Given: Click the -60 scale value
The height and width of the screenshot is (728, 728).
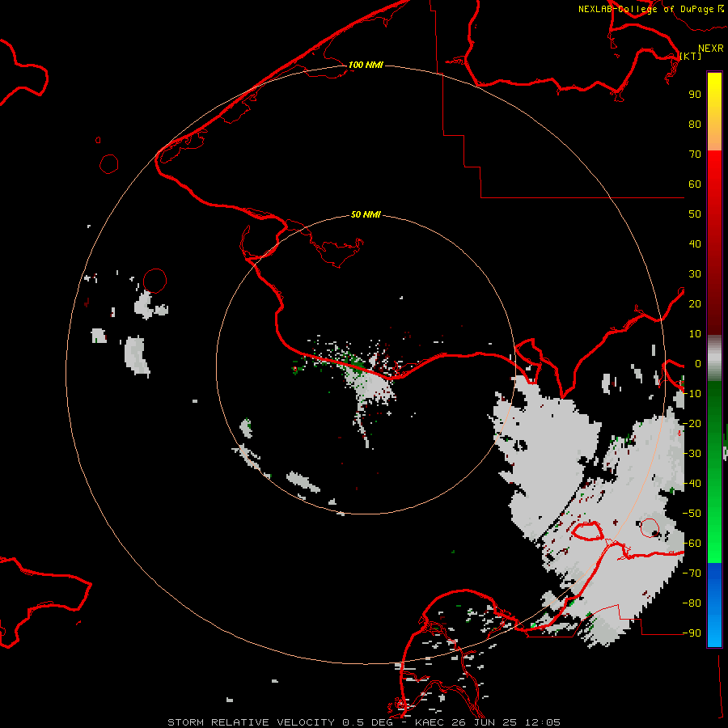Looking at the screenshot, I should [692, 544].
